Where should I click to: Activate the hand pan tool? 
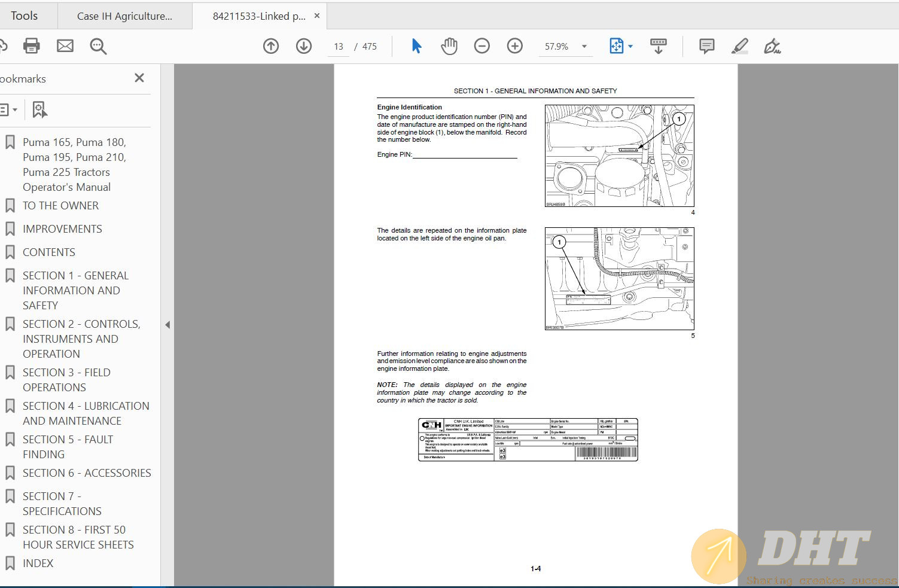pos(449,46)
